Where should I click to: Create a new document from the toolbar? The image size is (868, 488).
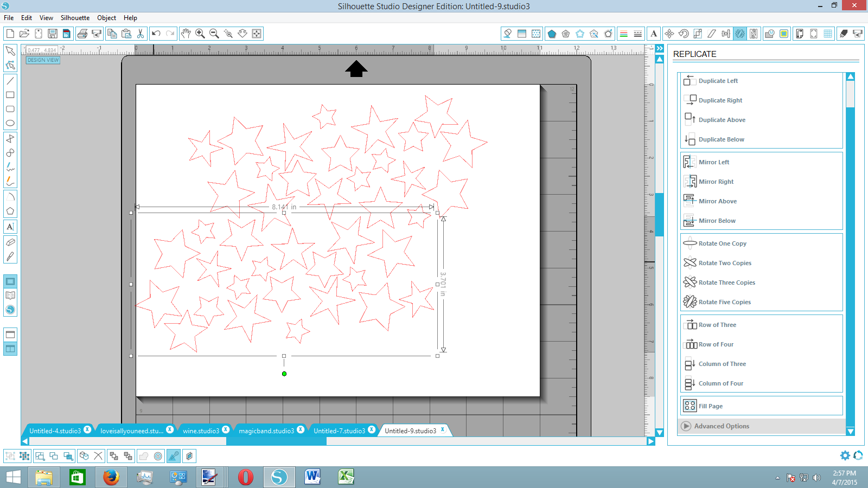pyautogui.click(x=10, y=34)
